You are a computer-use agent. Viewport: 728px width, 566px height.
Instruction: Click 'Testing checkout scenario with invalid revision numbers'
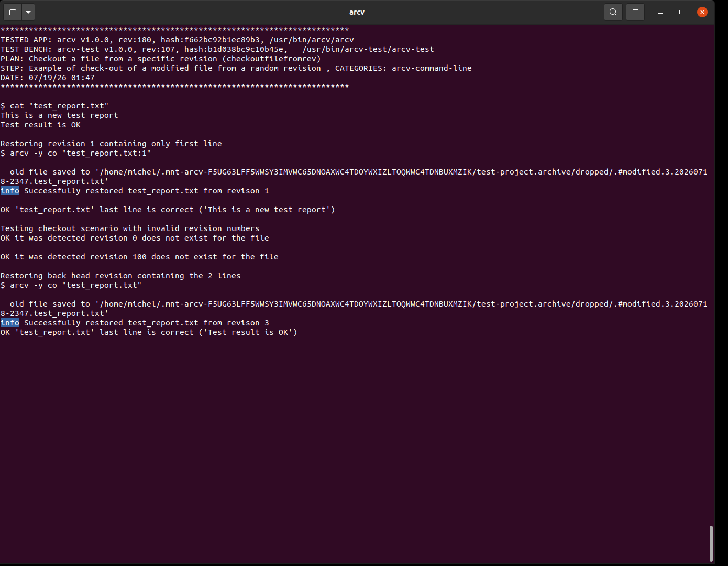[130, 228]
